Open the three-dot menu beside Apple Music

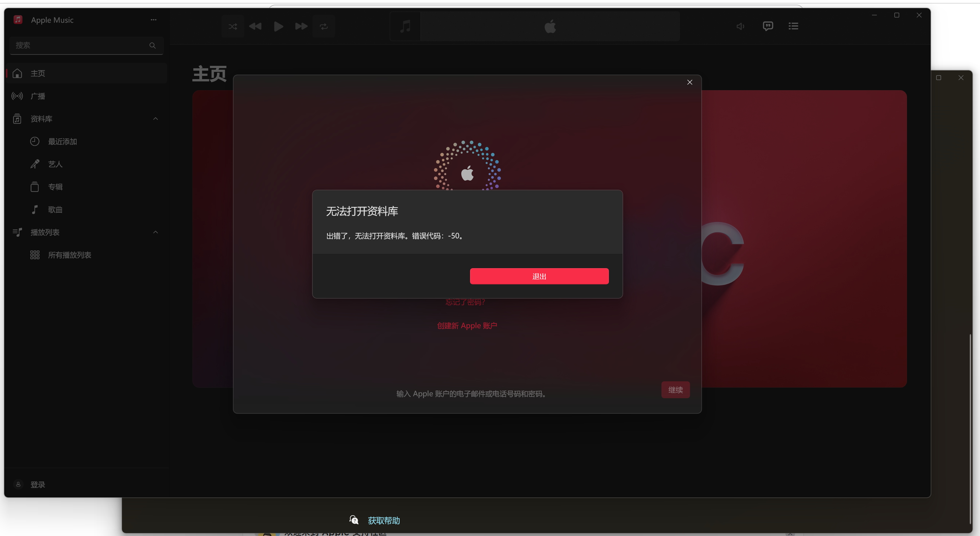[x=153, y=20]
